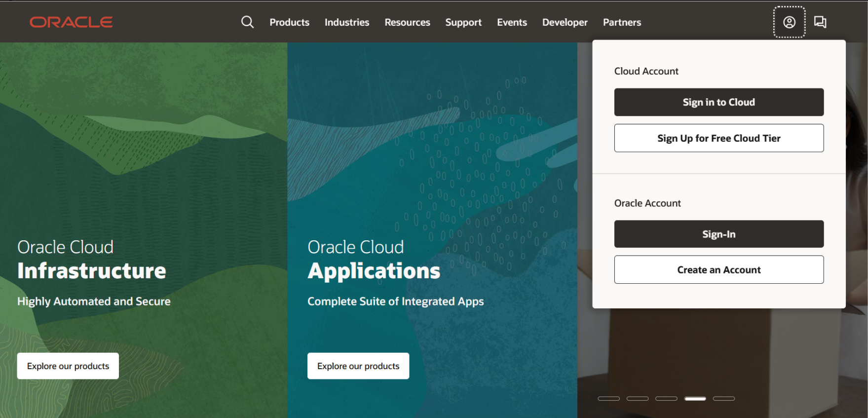Select the fifth carousel slide indicator

click(x=724, y=398)
